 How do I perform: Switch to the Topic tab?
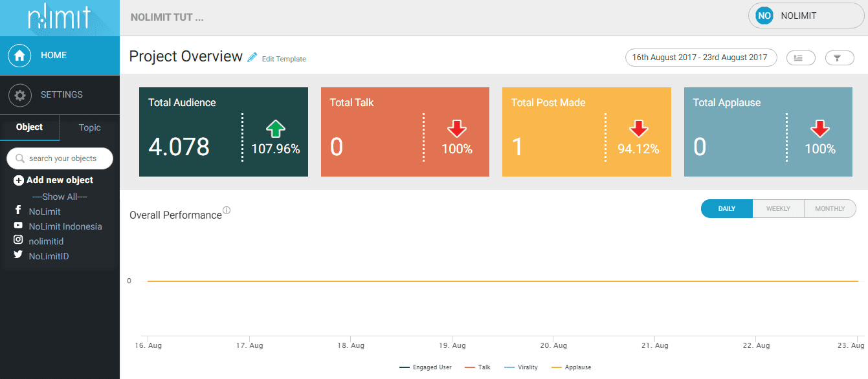[x=90, y=127]
